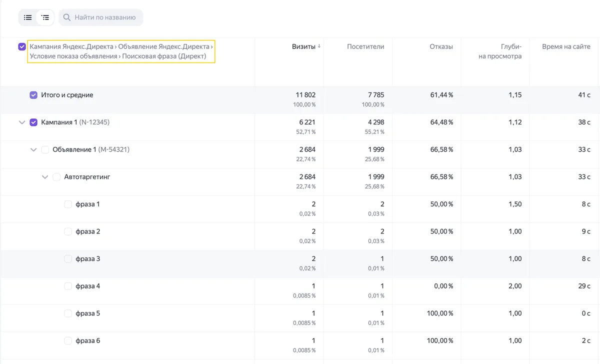This screenshot has width=600, height=364.
Task: Click the Поисковая фраза (Директ) grouping
Action: point(164,56)
